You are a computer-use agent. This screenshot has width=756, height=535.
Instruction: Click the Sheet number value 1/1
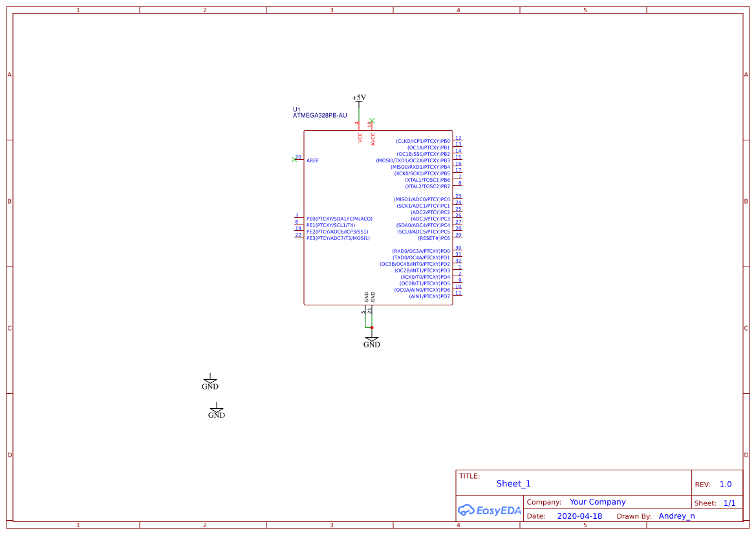729,503
